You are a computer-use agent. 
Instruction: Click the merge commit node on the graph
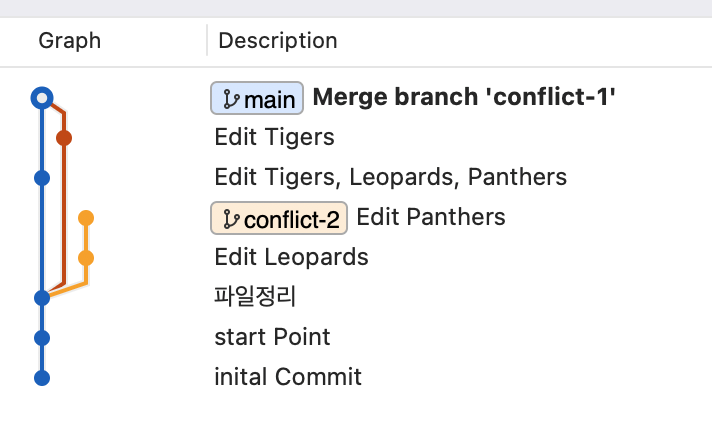tap(42, 98)
